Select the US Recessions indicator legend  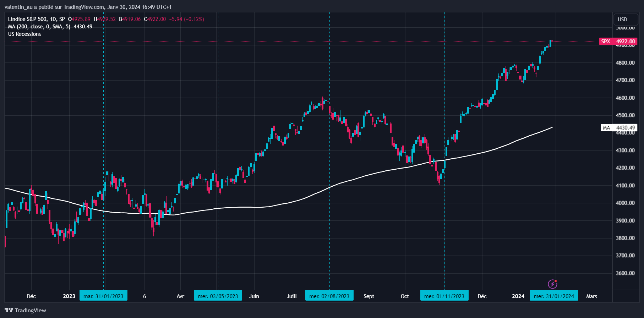[24, 34]
